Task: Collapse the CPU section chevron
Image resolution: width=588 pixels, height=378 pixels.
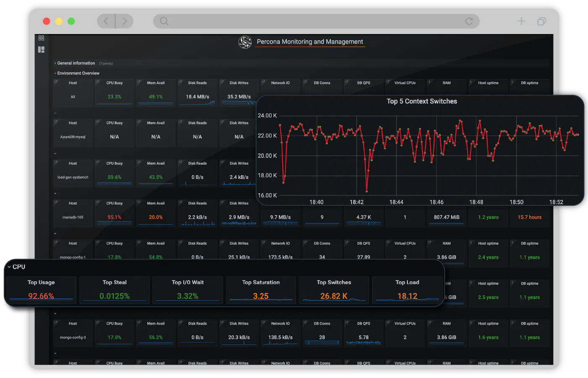Action: click(x=9, y=267)
